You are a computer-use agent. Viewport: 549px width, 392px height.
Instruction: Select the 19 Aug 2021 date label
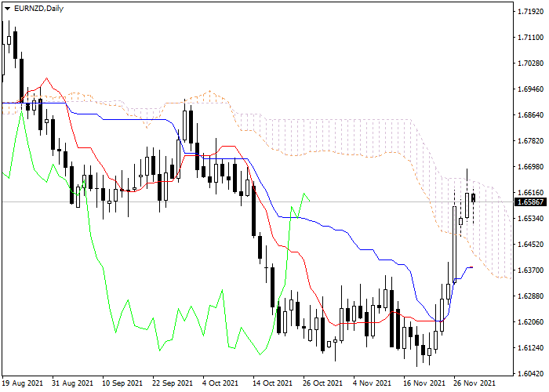[x=23, y=383]
